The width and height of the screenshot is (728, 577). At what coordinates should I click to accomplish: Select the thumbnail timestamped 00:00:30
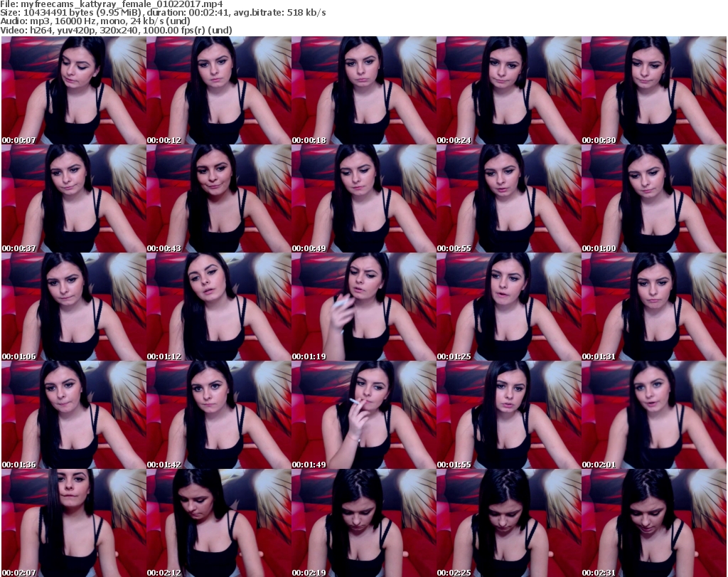654,90
